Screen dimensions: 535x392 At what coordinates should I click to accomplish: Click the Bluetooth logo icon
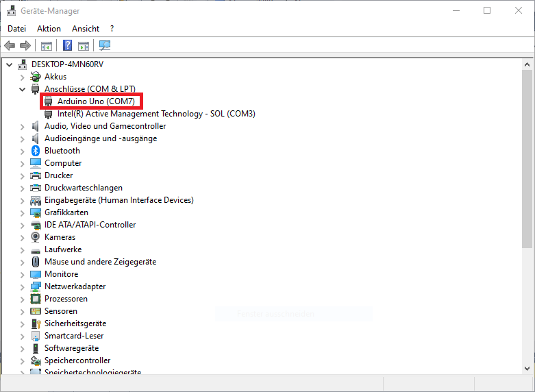point(36,151)
